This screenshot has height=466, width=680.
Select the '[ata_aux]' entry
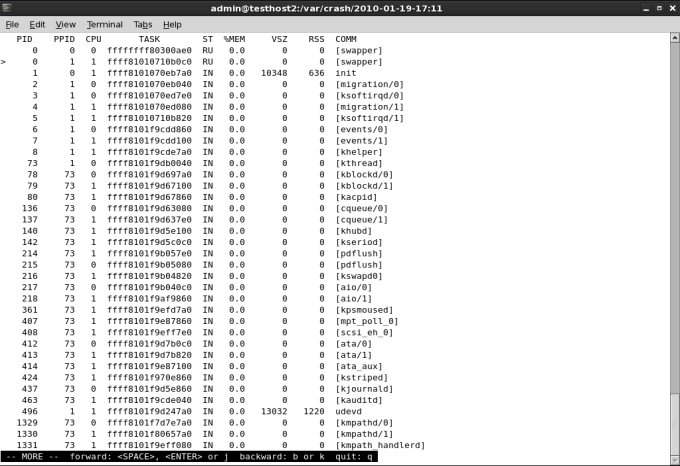(359, 366)
